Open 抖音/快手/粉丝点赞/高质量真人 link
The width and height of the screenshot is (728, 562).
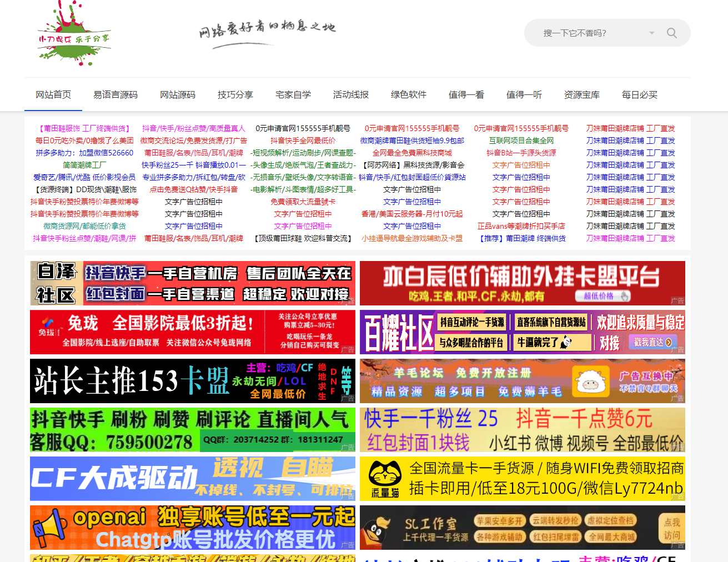[194, 128]
